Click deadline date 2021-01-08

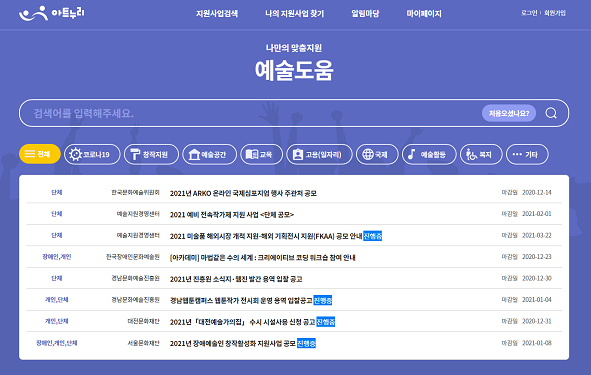(537, 343)
